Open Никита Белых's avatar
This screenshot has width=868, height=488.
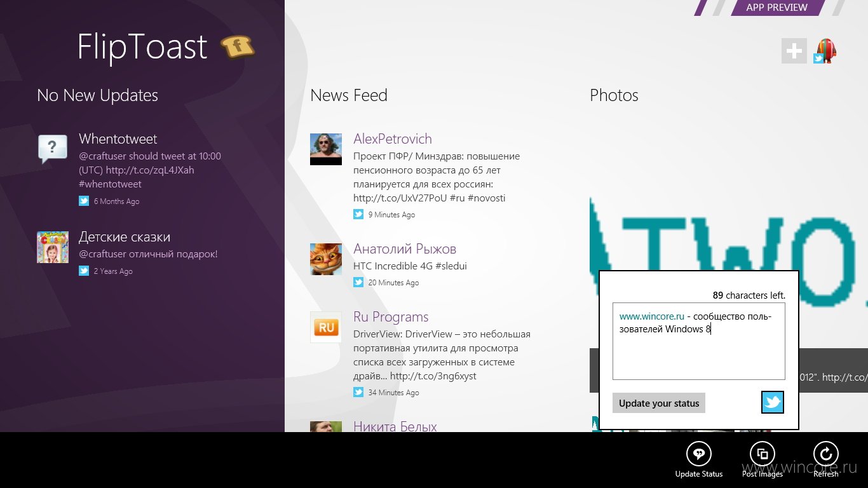tap(326, 426)
